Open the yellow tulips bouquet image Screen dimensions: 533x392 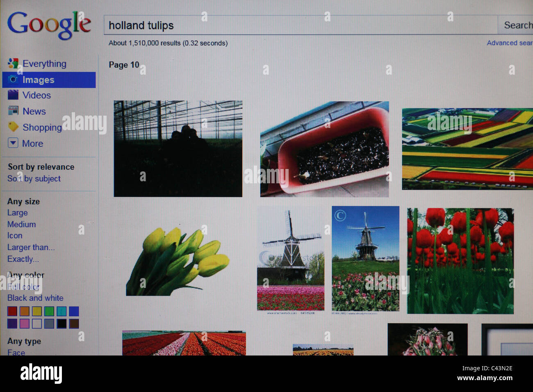tap(178, 261)
